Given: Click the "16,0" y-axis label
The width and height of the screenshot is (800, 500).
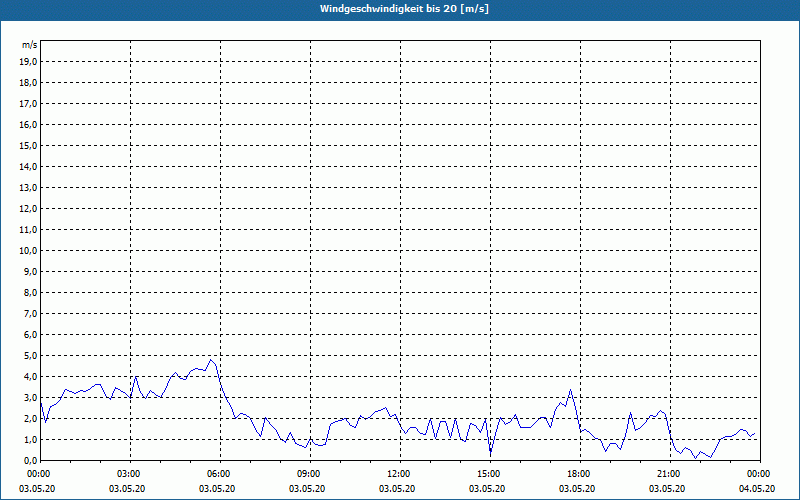Looking at the screenshot, I should coord(29,124).
